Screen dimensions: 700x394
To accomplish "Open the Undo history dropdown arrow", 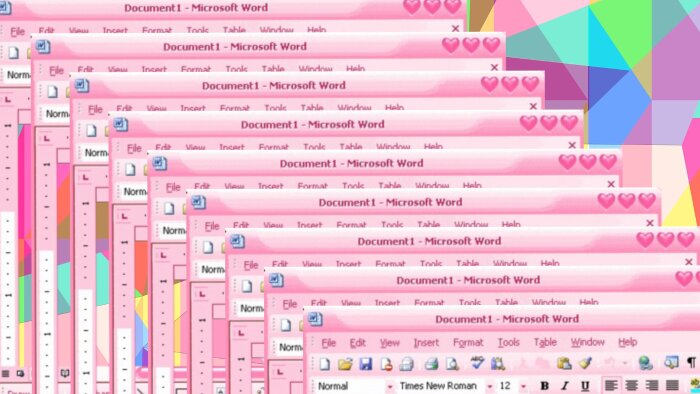I will pyautogui.click(x=625, y=363).
